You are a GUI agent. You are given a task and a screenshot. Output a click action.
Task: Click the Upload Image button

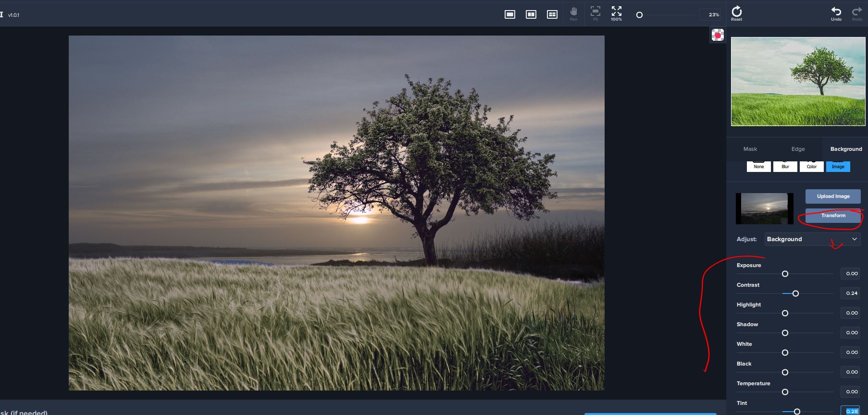pyautogui.click(x=833, y=196)
